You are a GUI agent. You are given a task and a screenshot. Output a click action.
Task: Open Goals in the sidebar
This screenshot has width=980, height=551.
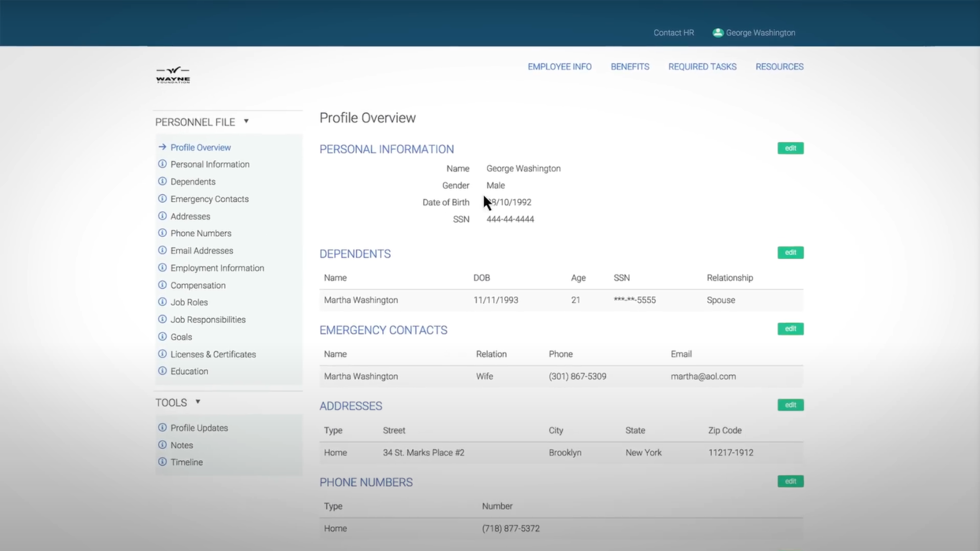click(181, 337)
